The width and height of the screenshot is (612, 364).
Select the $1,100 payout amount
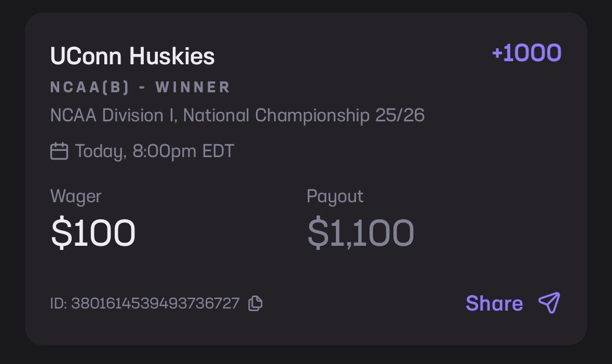click(361, 232)
